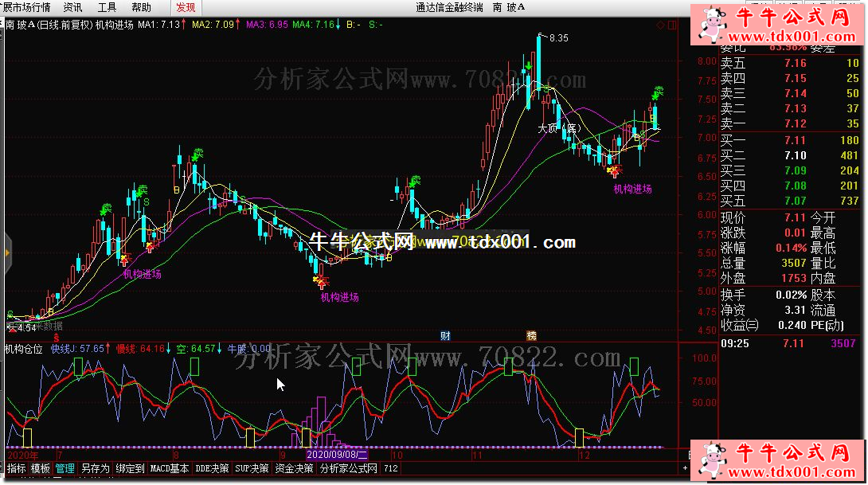The width and height of the screenshot is (868, 485).
Task: Click the MA3: 6.95 label
Action: 267,25
